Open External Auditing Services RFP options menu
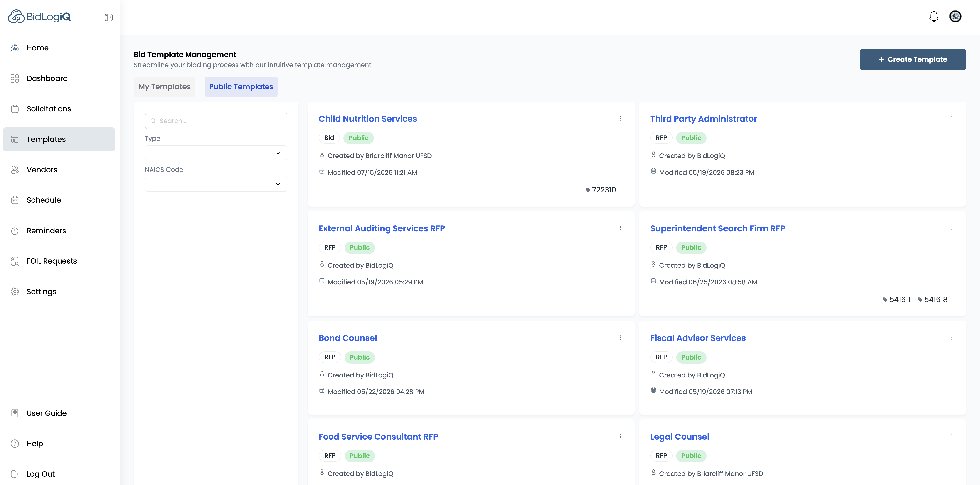 tap(620, 228)
